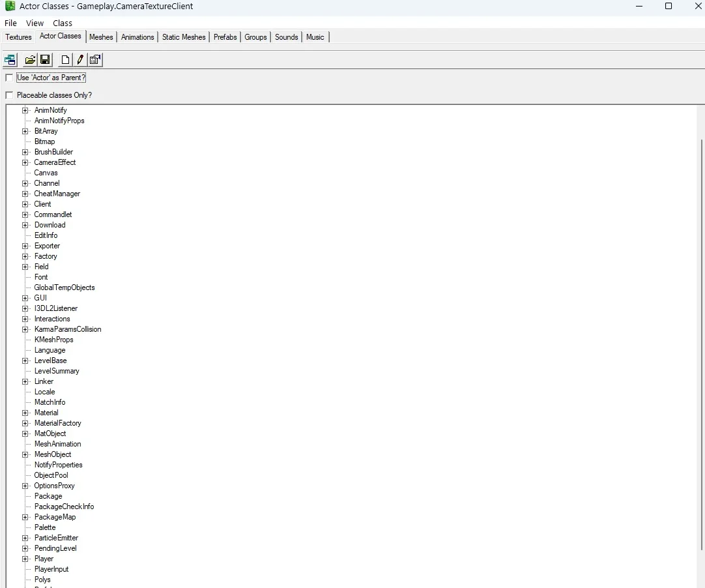Select the MeshAnimation class
This screenshot has height=588, width=705.
point(57,444)
